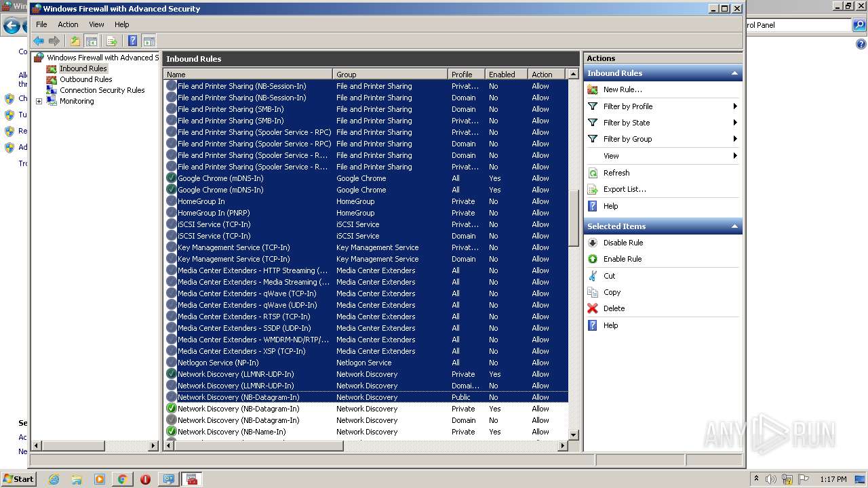Click the volume icon in system tray
Viewport: 868px width, 488px height.
tap(771, 479)
